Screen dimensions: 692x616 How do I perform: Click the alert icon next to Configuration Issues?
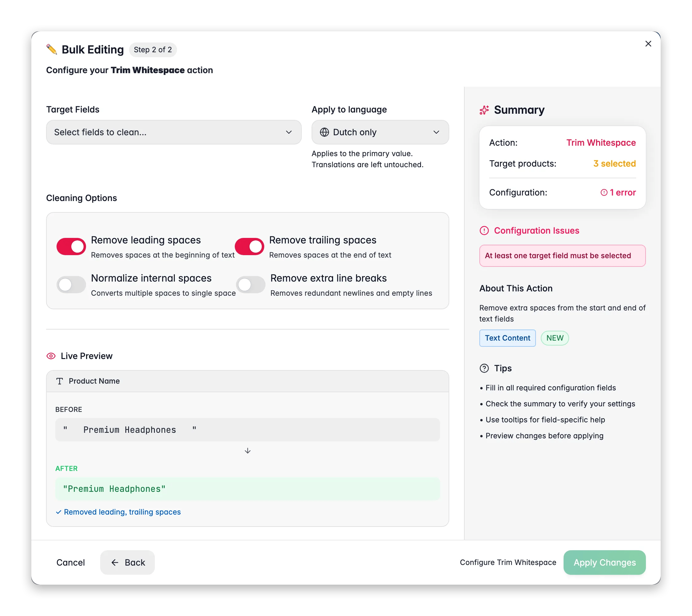point(484,231)
